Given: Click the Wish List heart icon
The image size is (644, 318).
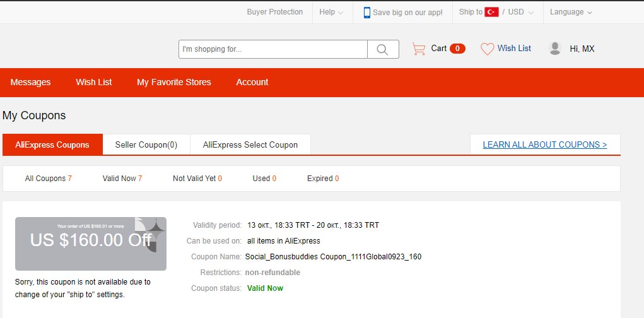Looking at the screenshot, I should pyautogui.click(x=487, y=49).
